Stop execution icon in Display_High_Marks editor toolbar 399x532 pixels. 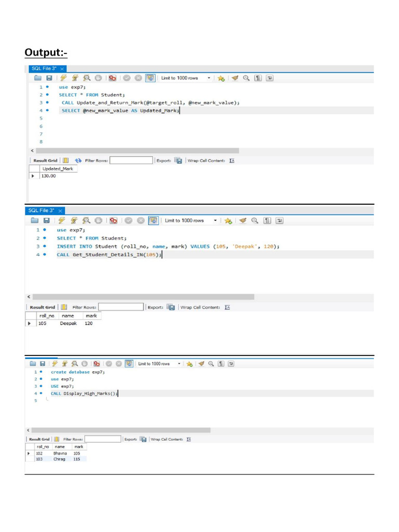(85, 364)
